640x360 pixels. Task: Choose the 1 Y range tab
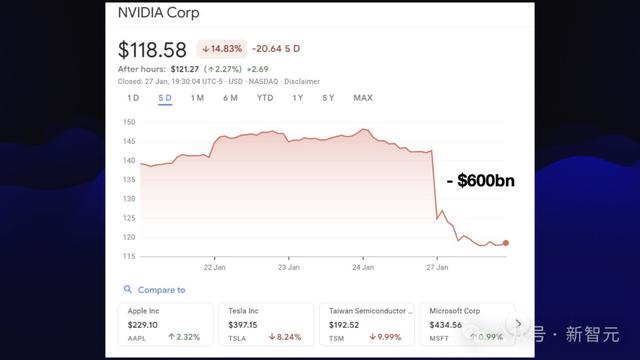(298, 98)
